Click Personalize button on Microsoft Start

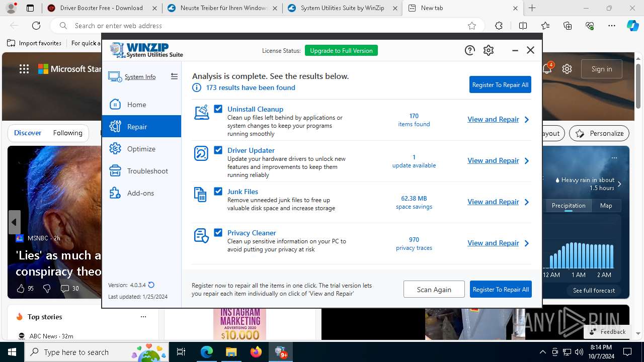(x=599, y=133)
